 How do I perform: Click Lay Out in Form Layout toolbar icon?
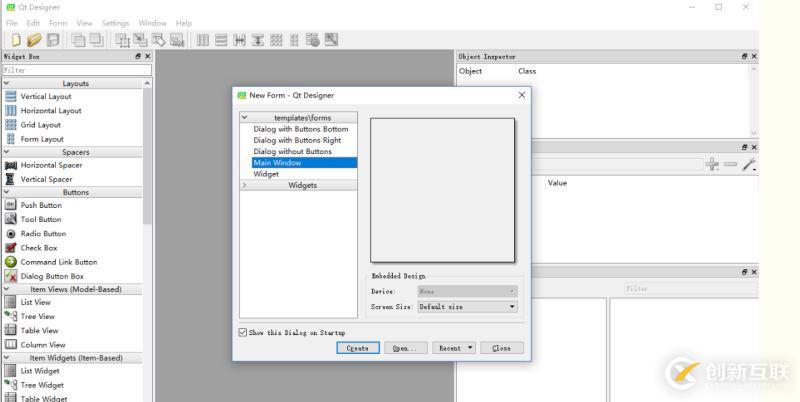294,40
